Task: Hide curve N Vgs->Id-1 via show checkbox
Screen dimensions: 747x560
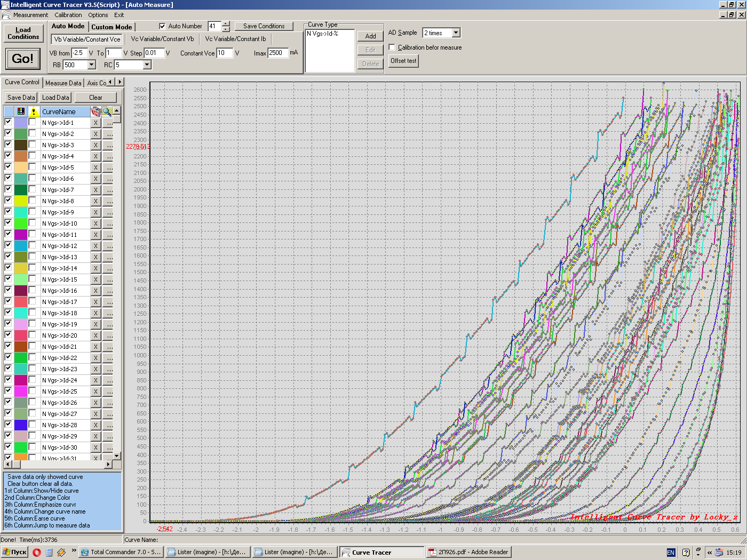Action: point(8,122)
